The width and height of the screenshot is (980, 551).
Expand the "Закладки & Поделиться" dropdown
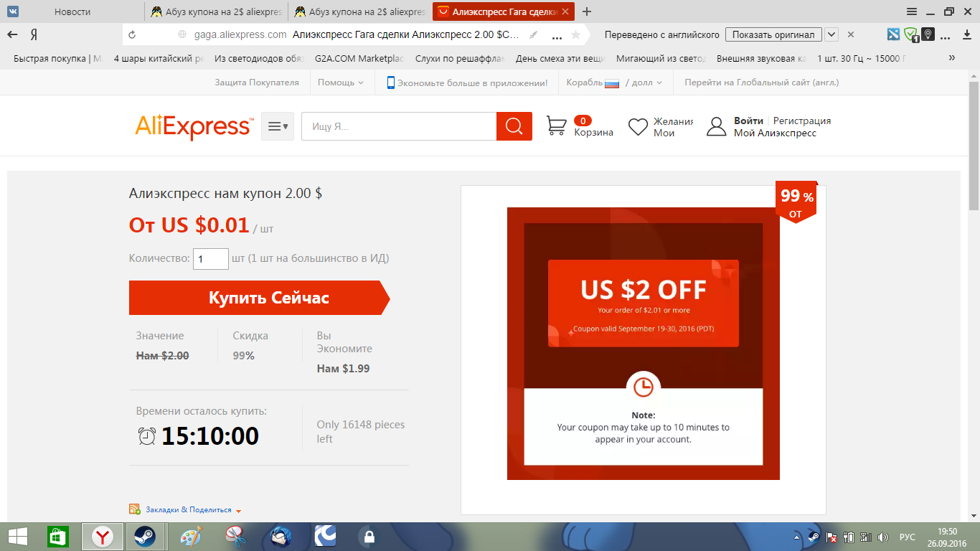194,510
